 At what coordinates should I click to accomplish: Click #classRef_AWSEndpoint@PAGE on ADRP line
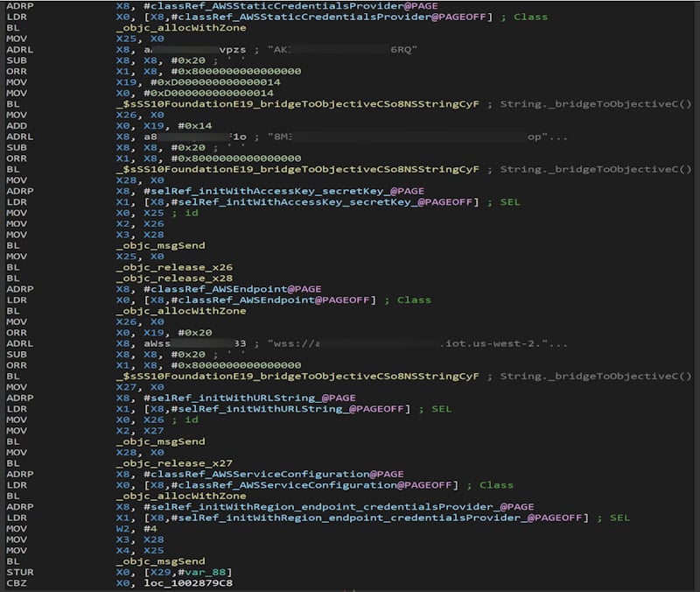[x=232, y=289]
